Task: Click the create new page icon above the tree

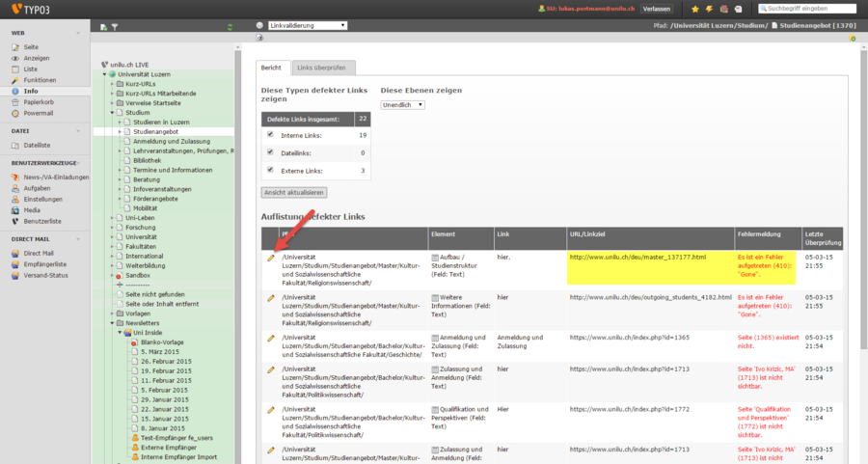Action: 103,27
